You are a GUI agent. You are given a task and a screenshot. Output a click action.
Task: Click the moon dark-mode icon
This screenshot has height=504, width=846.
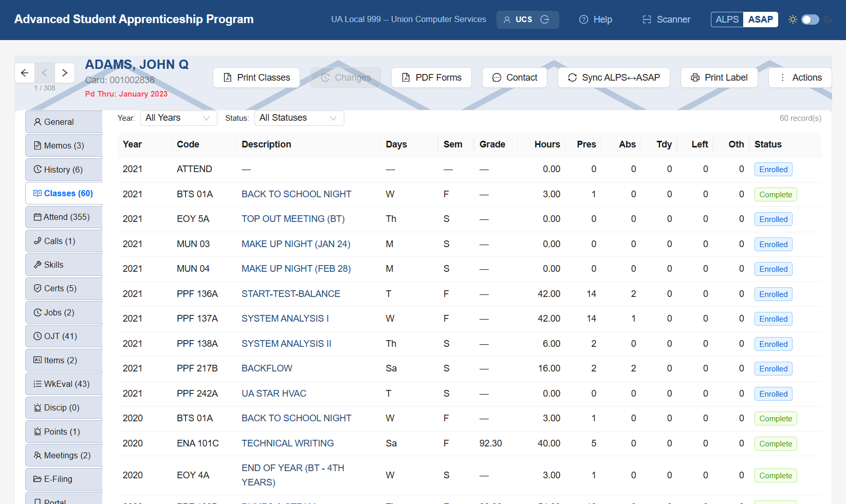[x=828, y=20]
